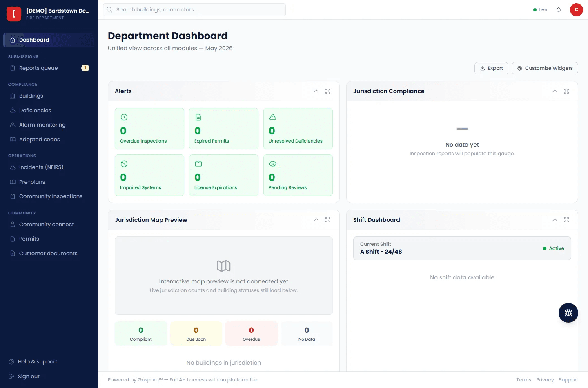Maximize the Jurisdiction Compliance widget

click(566, 91)
